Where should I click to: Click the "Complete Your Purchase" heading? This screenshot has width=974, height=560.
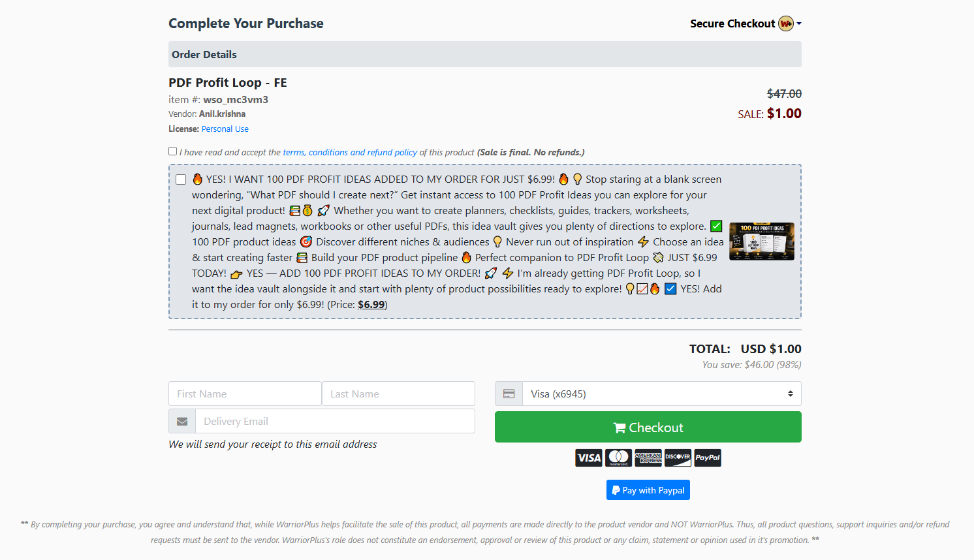tap(246, 23)
